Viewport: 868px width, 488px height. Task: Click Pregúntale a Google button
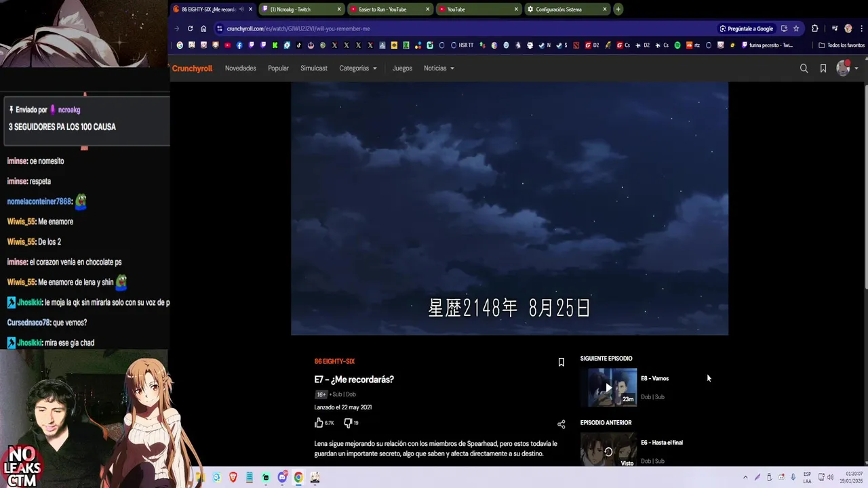pyautogui.click(x=747, y=28)
